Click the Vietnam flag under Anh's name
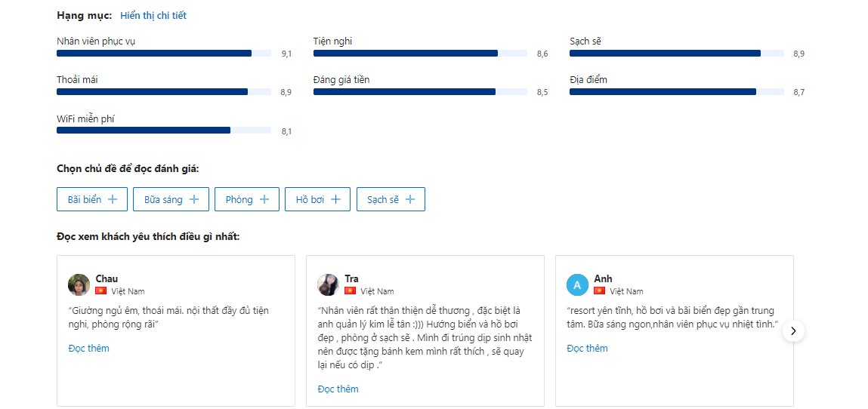This screenshot has height=409, width=868. coord(599,291)
